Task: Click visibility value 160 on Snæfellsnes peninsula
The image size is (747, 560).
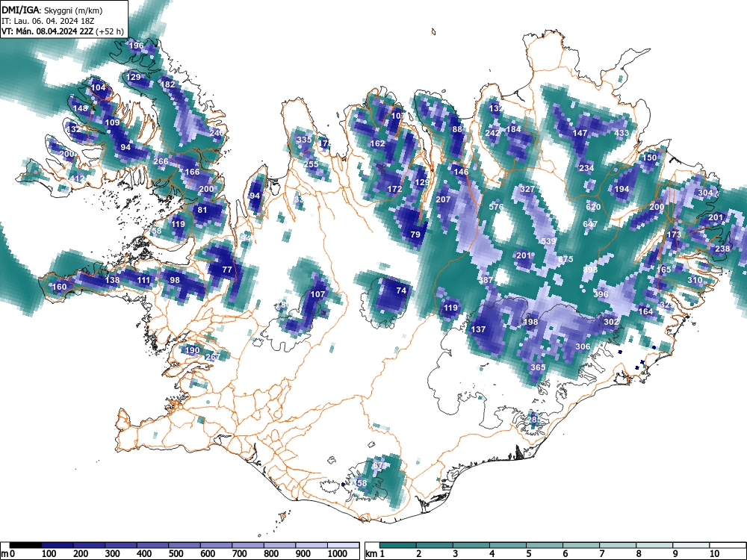Action: pyautogui.click(x=59, y=287)
